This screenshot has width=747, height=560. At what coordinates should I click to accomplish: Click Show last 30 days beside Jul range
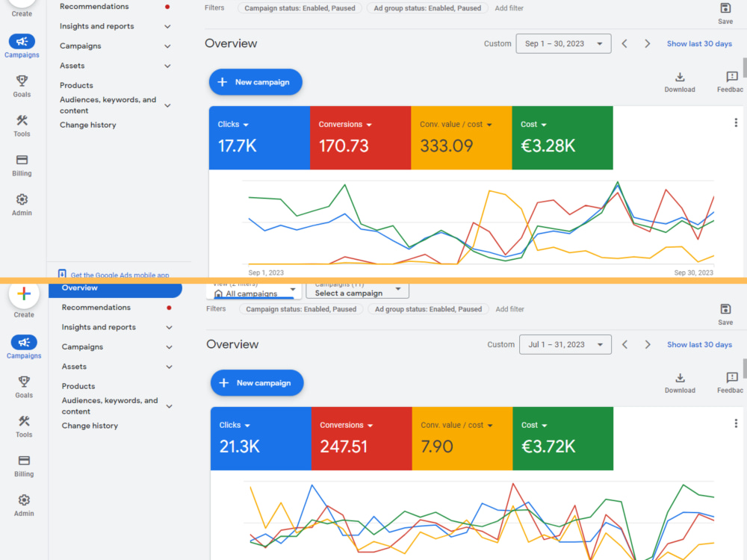(699, 345)
